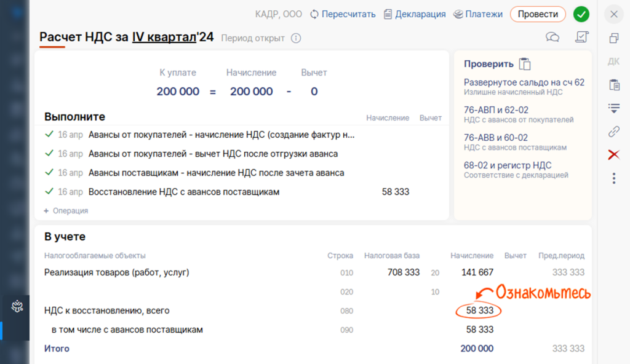Open the Декларация document link
Screen dimensions: 630x364
pos(388,14)
